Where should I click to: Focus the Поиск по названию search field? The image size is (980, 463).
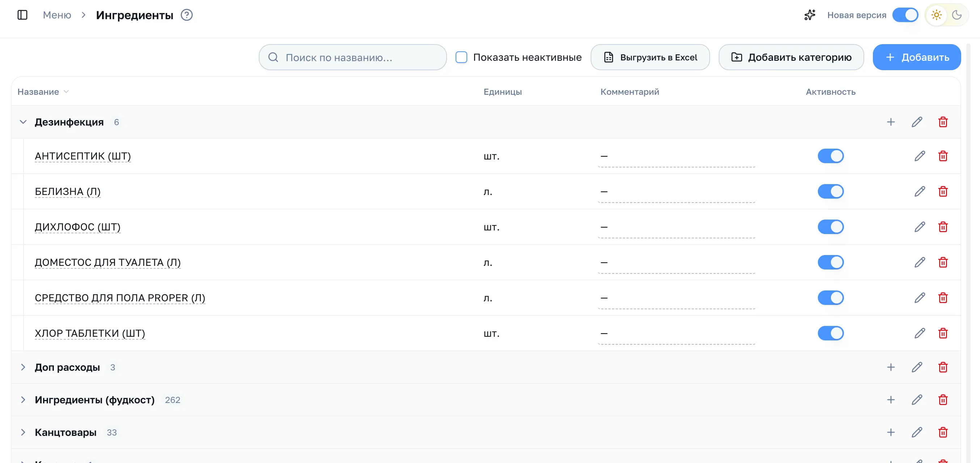[x=352, y=57]
